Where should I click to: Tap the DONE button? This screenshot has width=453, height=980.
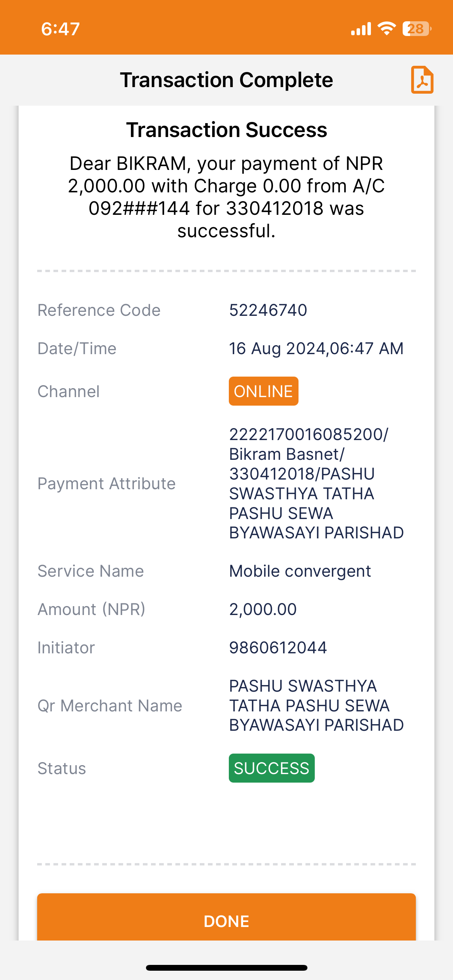tap(226, 917)
